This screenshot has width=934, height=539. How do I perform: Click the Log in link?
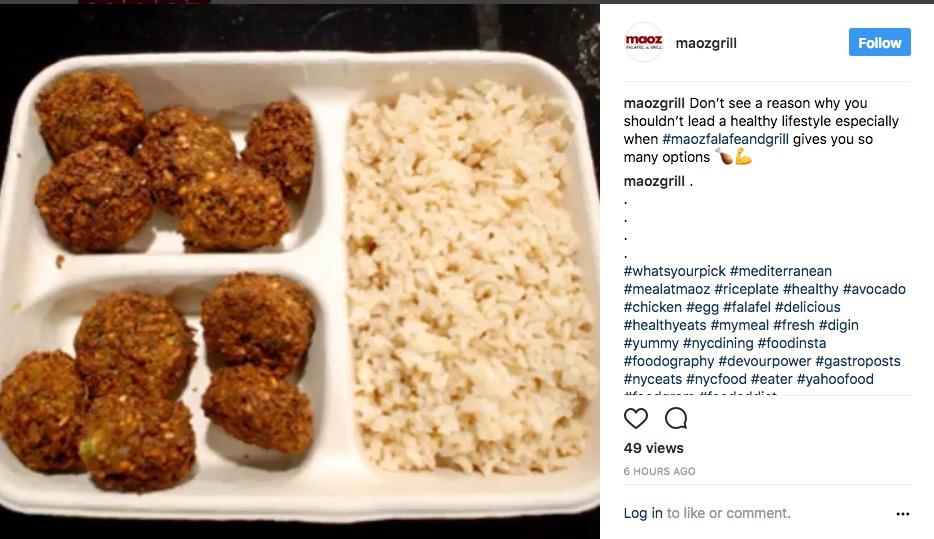click(x=643, y=513)
